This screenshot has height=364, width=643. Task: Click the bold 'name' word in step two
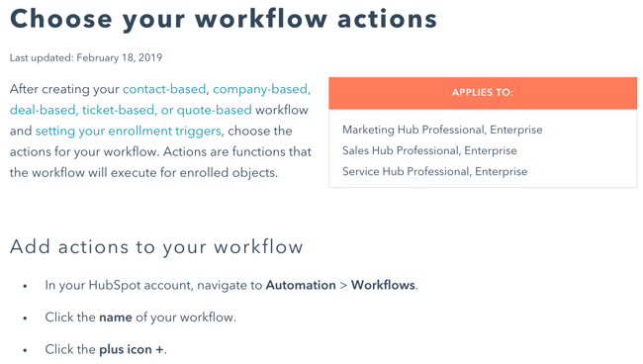(x=116, y=318)
